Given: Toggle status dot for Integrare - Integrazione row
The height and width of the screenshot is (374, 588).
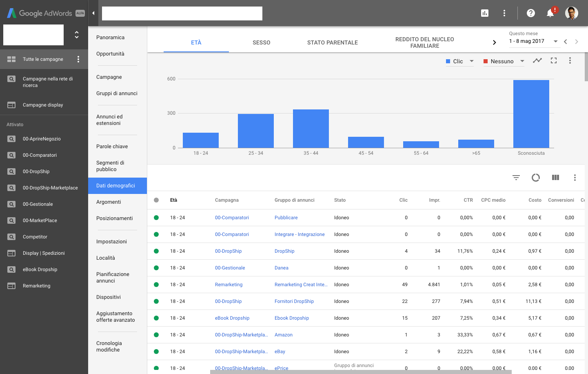Looking at the screenshot, I should (x=156, y=234).
